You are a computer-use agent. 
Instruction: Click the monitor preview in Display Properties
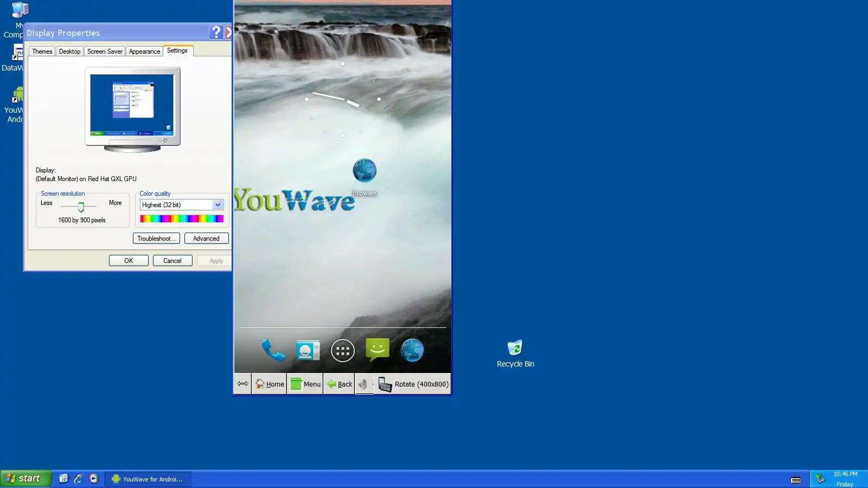[x=132, y=110]
